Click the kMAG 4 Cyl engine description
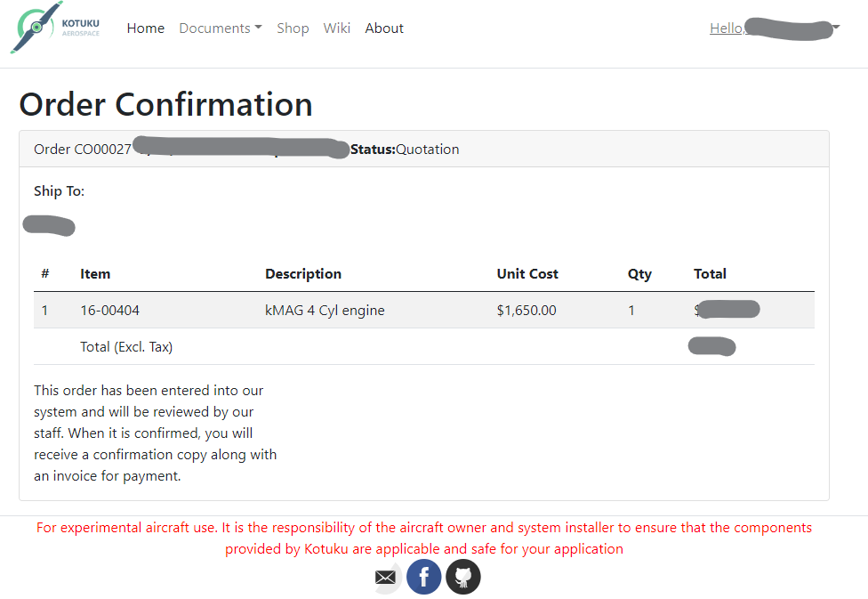 (x=325, y=311)
